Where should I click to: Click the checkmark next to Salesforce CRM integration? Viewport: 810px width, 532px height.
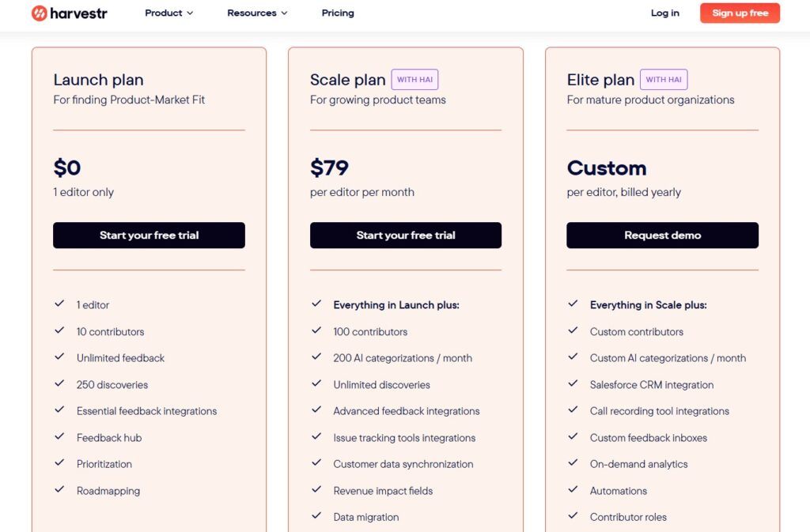573,384
